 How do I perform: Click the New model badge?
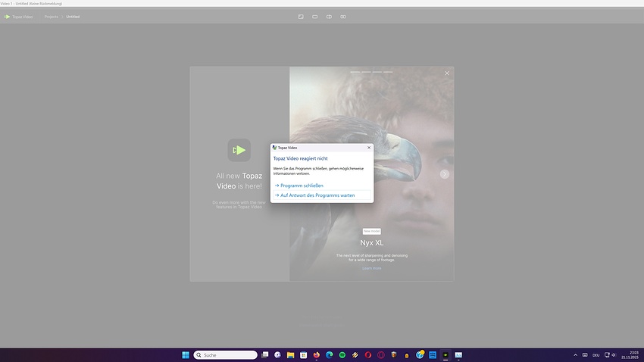(372, 231)
